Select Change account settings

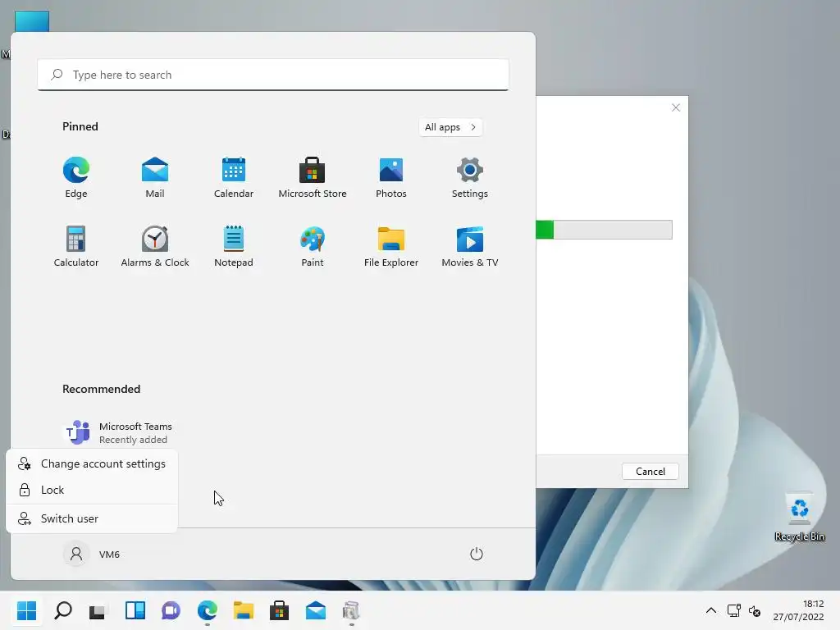(92, 464)
